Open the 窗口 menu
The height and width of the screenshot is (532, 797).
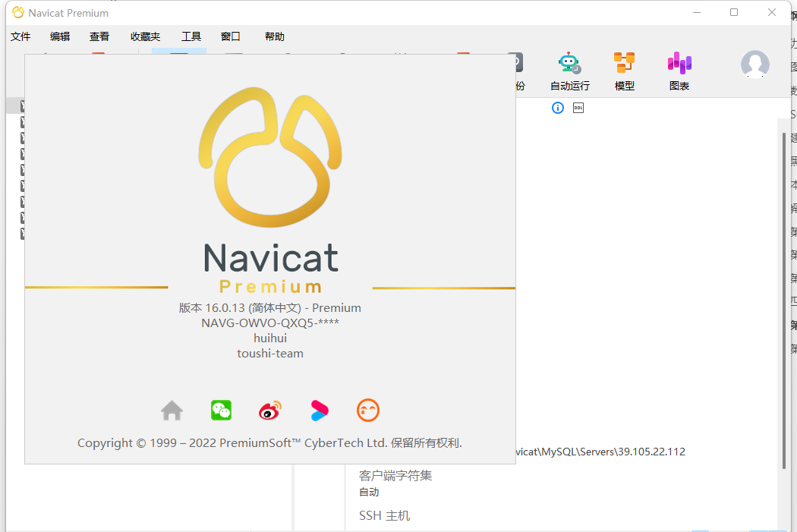coord(230,36)
